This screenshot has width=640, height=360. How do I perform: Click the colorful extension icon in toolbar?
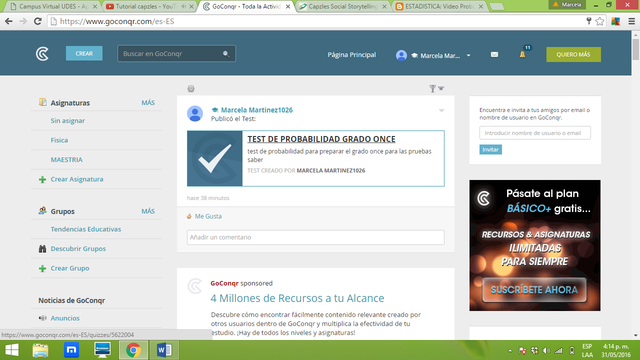[616, 21]
